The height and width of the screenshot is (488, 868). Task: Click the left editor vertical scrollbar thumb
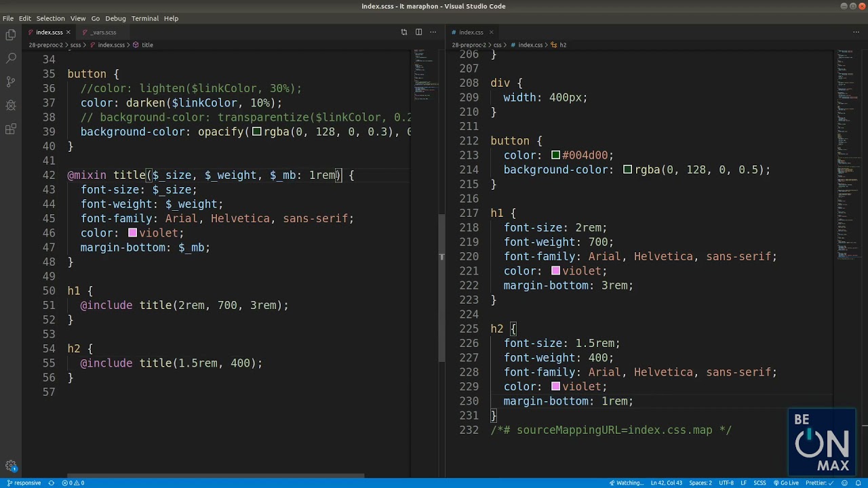[x=441, y=288]
